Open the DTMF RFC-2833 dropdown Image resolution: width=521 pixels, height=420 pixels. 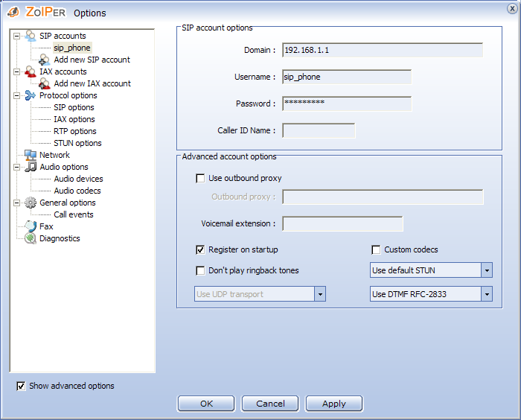[x=487, y=294]
